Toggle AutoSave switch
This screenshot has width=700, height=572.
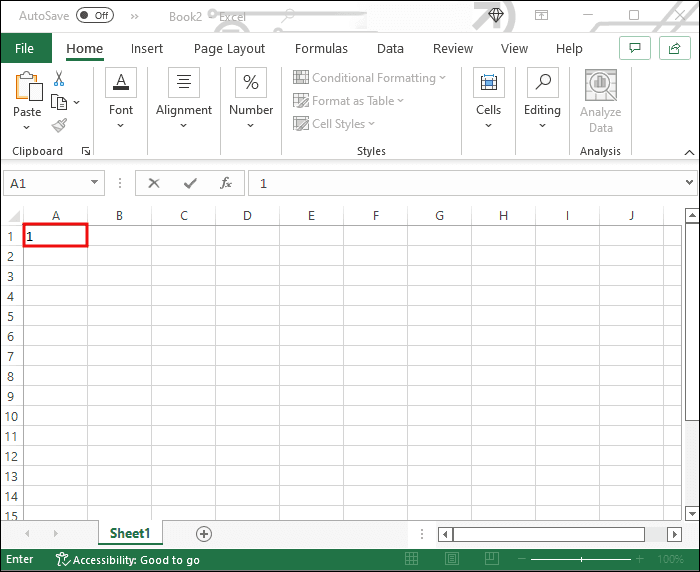(95, 16)
